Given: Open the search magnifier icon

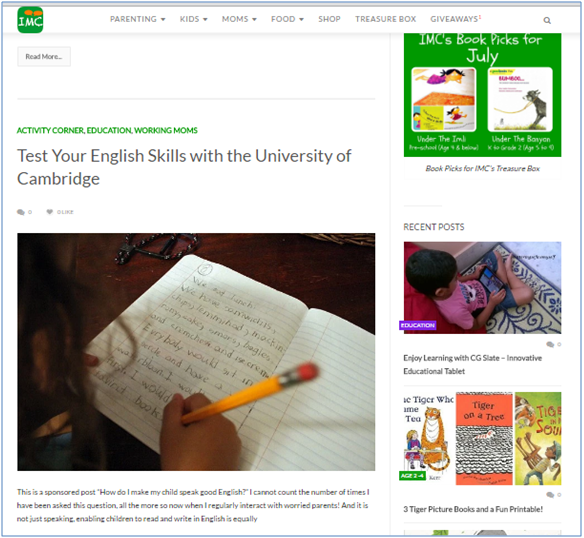Looking at the screenshot, I should 547,20.
